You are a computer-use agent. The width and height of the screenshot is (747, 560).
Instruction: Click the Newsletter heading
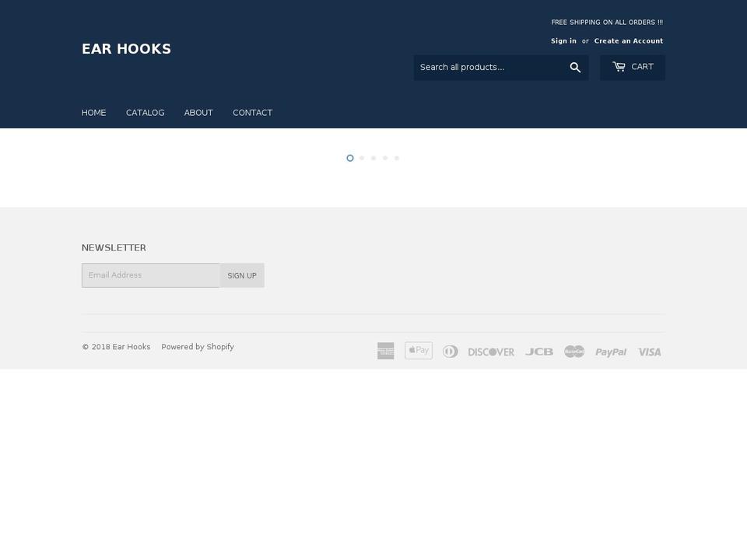(114, 247)
